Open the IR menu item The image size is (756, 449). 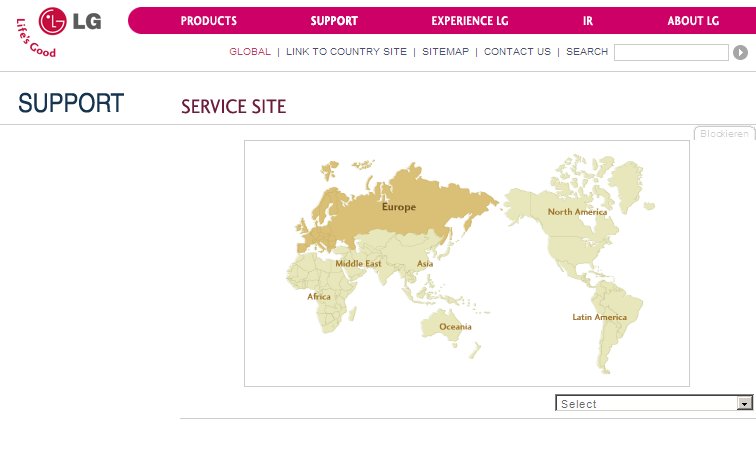click(x=588, y=21)
